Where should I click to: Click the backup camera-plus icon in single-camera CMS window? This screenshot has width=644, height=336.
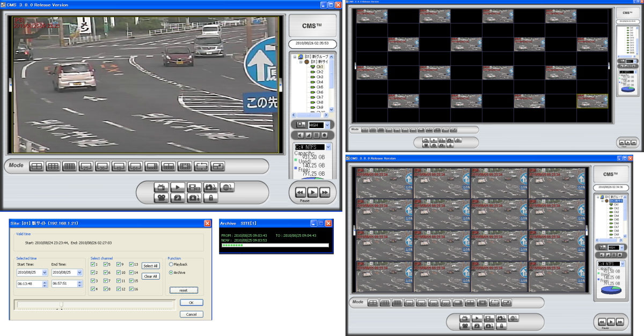(x=194, y=198)
